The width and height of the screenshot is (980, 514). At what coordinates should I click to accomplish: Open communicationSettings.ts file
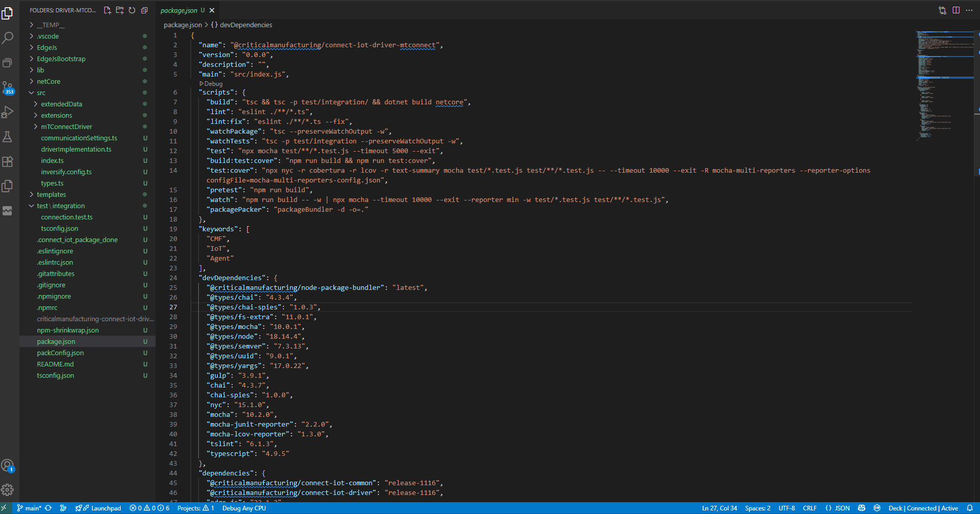87,138
